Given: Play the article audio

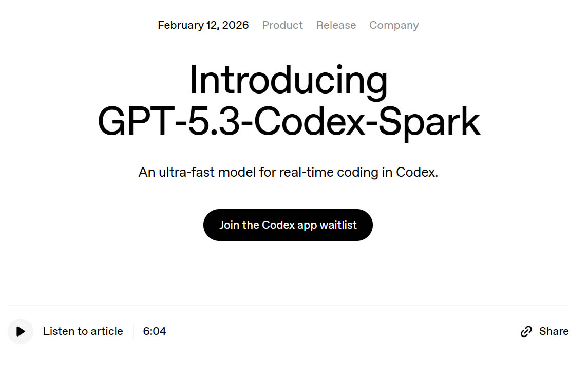Looking at the screenshot, I should tap(21, 331).
